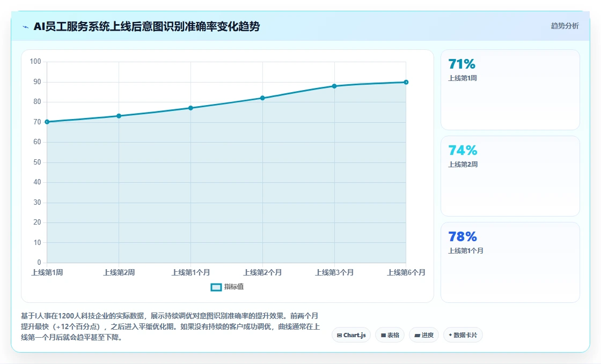The image size is (601, 364).
Task: Click the x-axis label 上线第6个月
Action: pyautogui.click(x=406, y=272)
